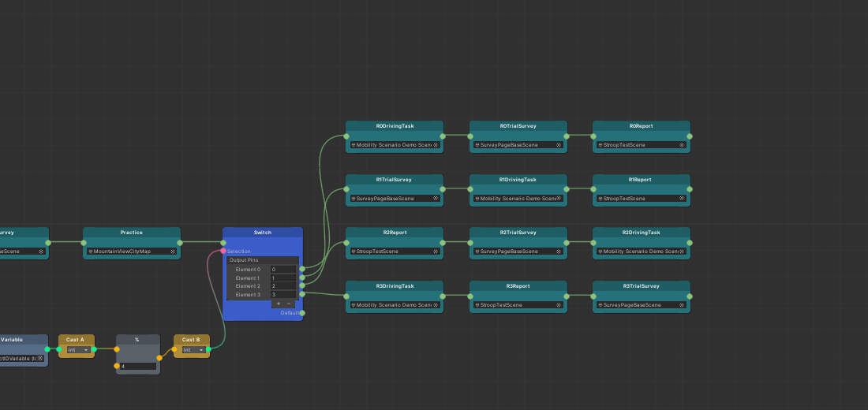Click R2DrivingTask's Mobility Scenario Demo field

[x=641, y=252]
